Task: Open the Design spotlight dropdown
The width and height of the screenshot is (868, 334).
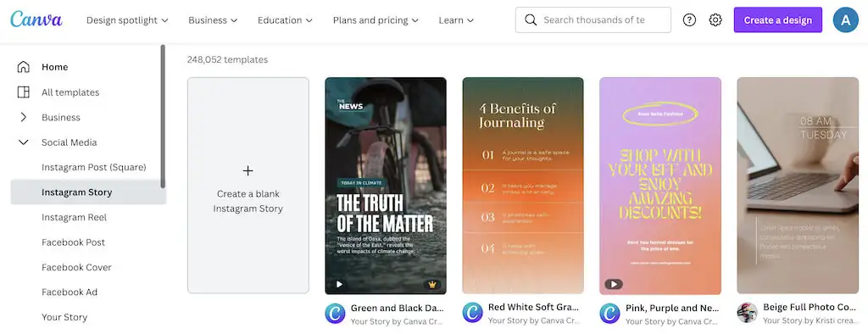Action: coord(127,20)
